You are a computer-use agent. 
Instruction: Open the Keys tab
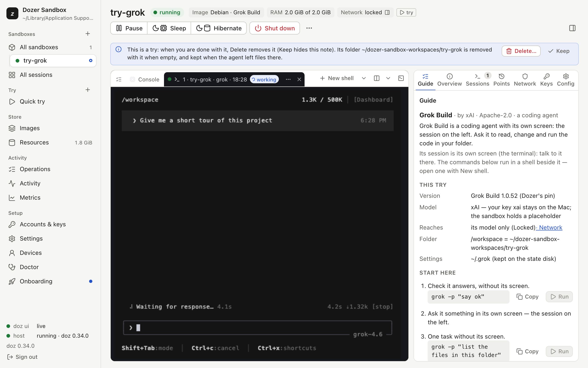coord(546,80)
